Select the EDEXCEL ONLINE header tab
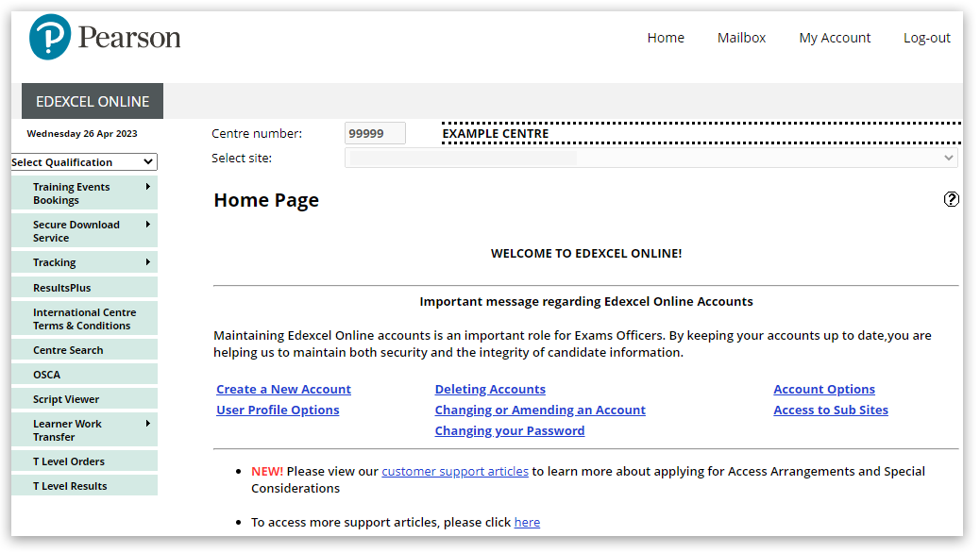The width and height of the screenshot is (980, 553). click(92, 101)
